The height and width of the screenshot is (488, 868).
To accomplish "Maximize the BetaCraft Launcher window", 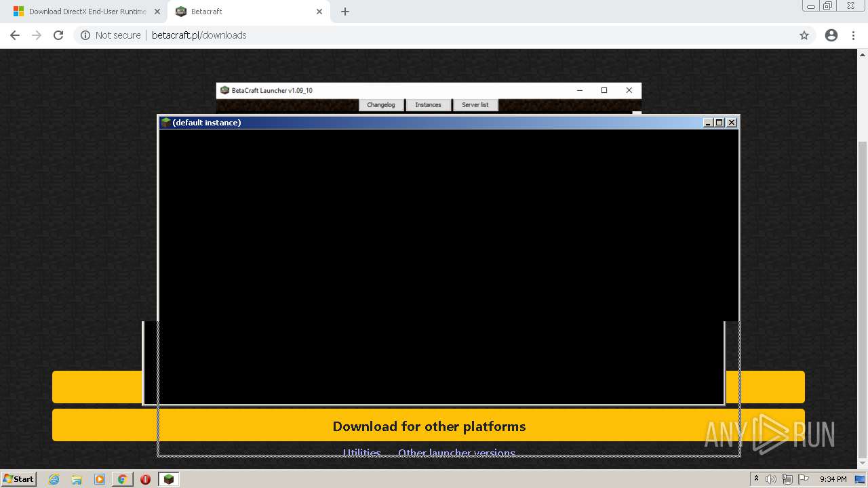I will point(604,90).
